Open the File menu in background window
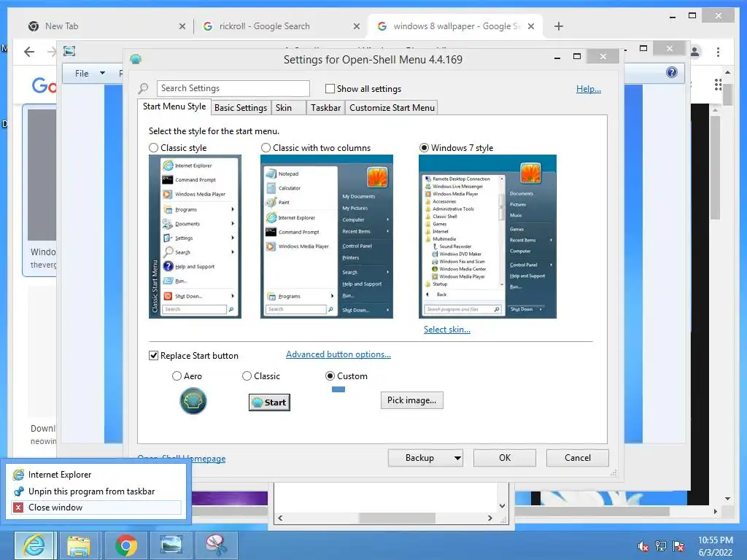 tap(82, 74)
